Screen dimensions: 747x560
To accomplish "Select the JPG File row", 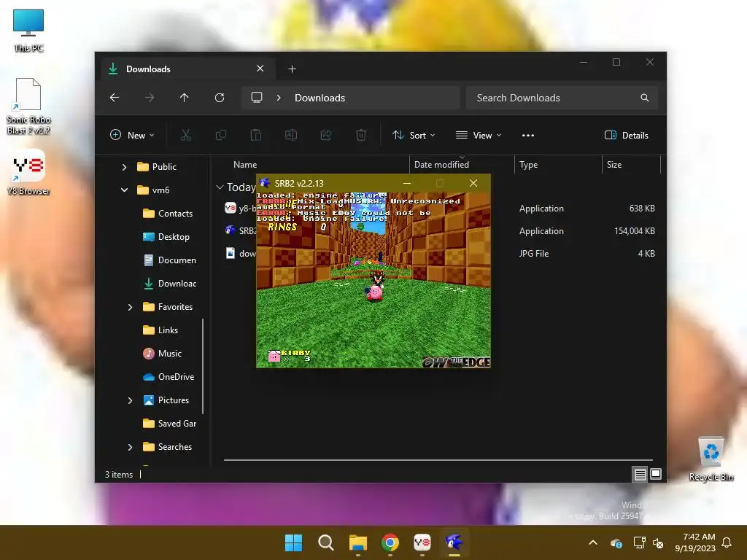I will tap(438, 253).
